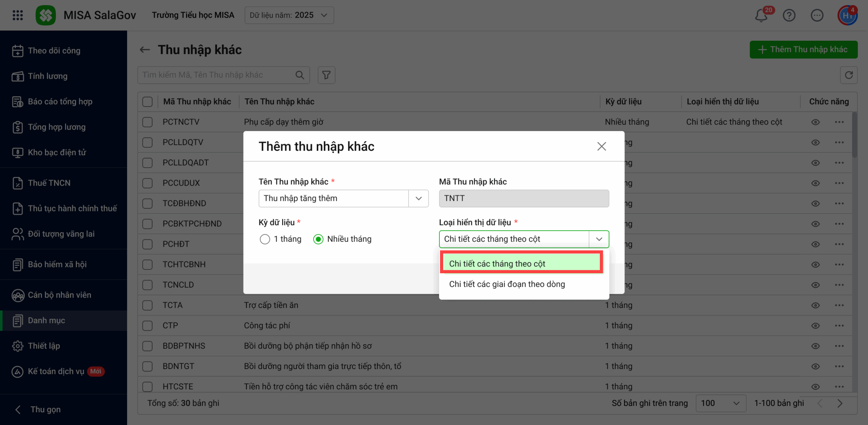The image size is (868, 425).
Task: Expand the Tên Thu nhập khác dropdown arrow
Action: 418,199
